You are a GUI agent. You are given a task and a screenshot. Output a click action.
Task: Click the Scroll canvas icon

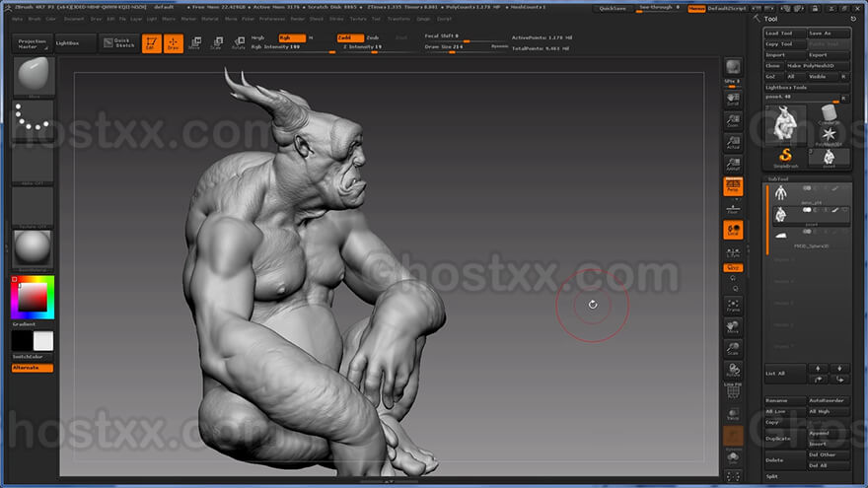[x=733, y=99]
